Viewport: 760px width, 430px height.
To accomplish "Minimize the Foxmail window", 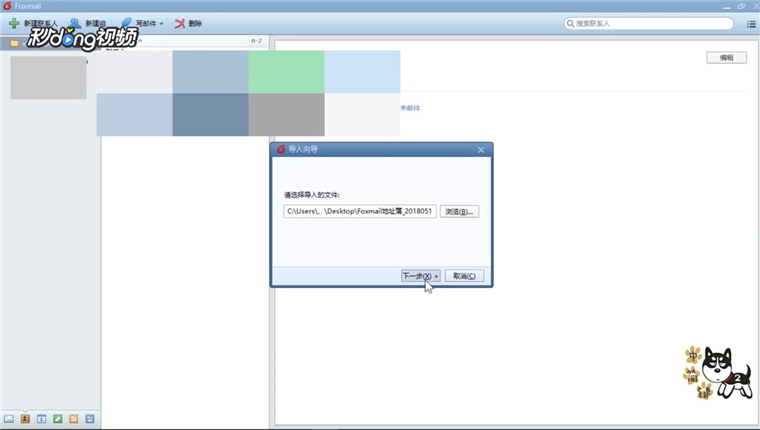I will click(727, 7).
